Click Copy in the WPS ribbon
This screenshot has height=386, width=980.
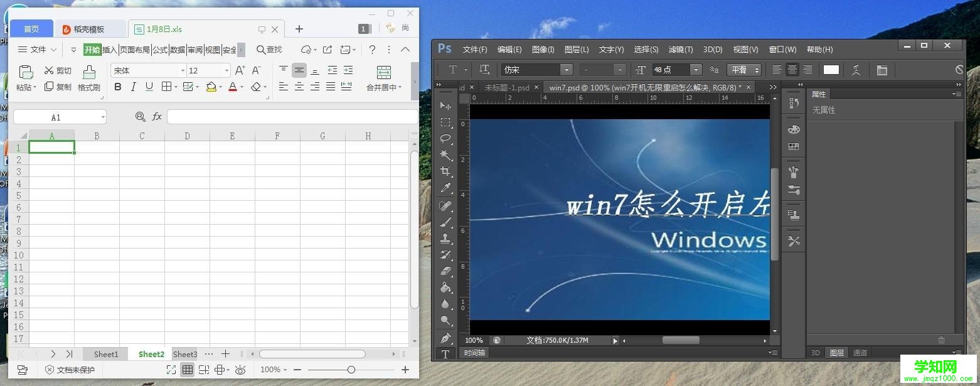click(x=58, y=87)
